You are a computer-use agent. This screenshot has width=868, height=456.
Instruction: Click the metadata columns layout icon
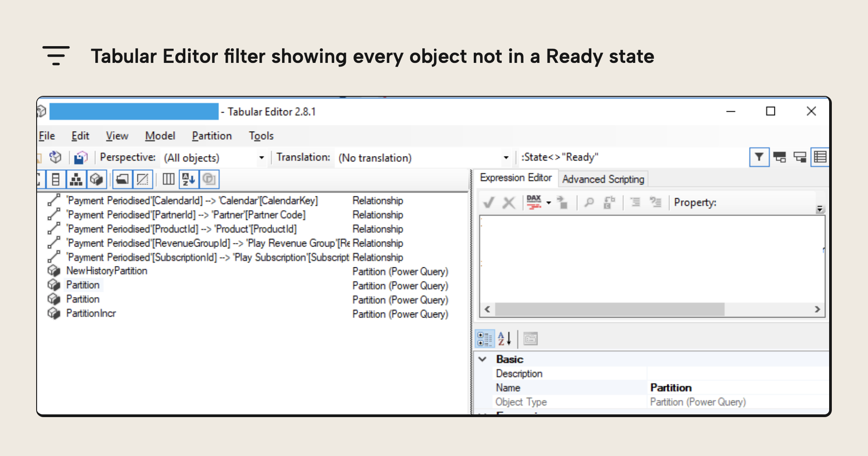coord(168,180)
